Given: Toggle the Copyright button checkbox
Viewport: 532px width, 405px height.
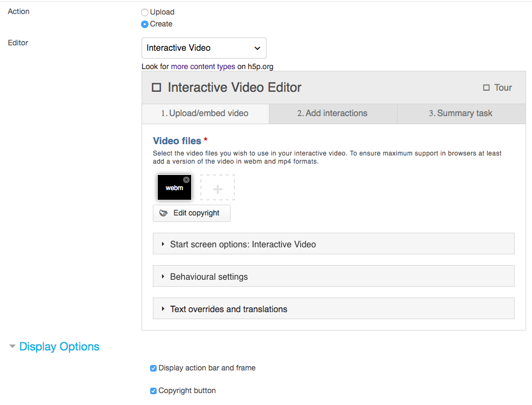Looking at the screenshot, I should coord(153,391).
